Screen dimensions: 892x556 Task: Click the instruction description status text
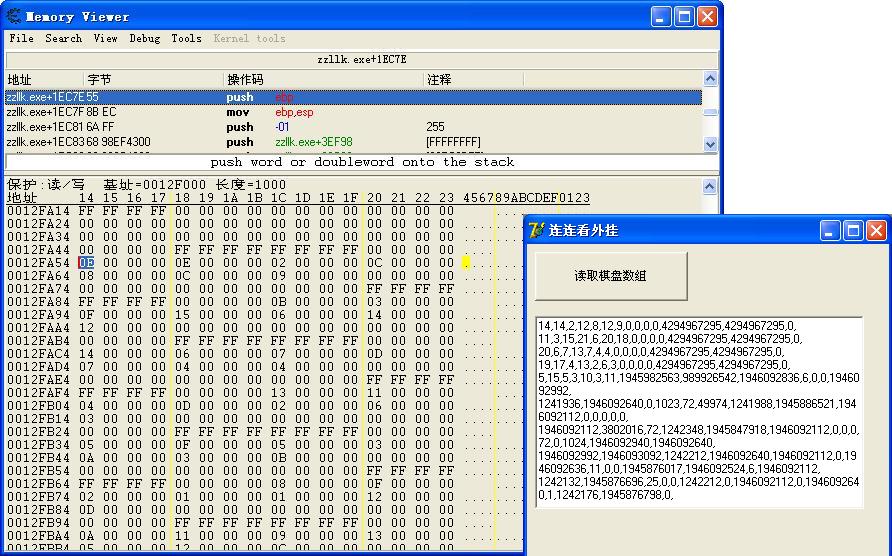pyautogui.click(x=362, y=162)
